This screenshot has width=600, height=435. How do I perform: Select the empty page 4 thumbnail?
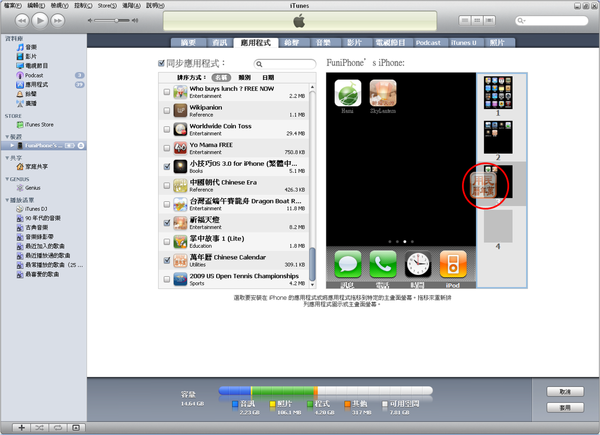point(498,226)
